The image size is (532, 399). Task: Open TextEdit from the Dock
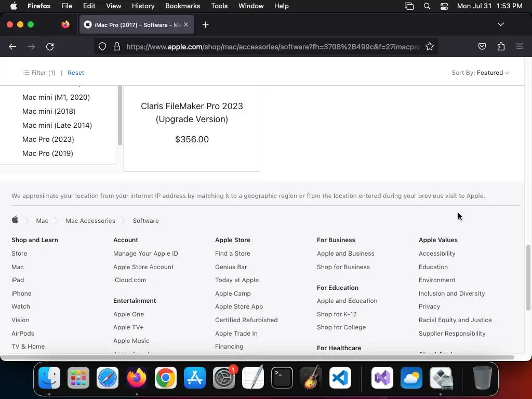pos(253,378)
